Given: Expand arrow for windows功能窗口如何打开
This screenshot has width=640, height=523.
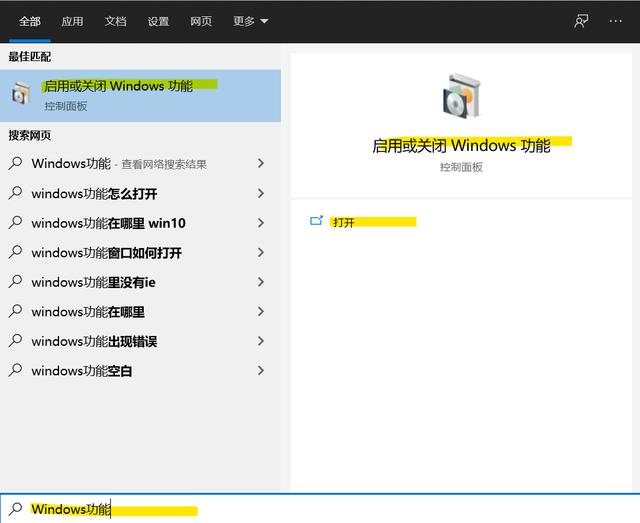Looking at the screenshot, I should click(261, 252).
